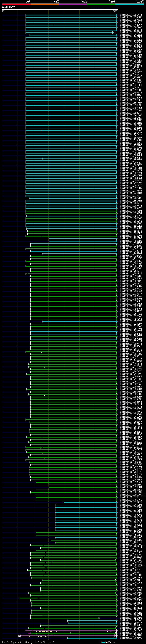
Task: Select the UniRef100_P50156 label
Action: pos(131,95)
